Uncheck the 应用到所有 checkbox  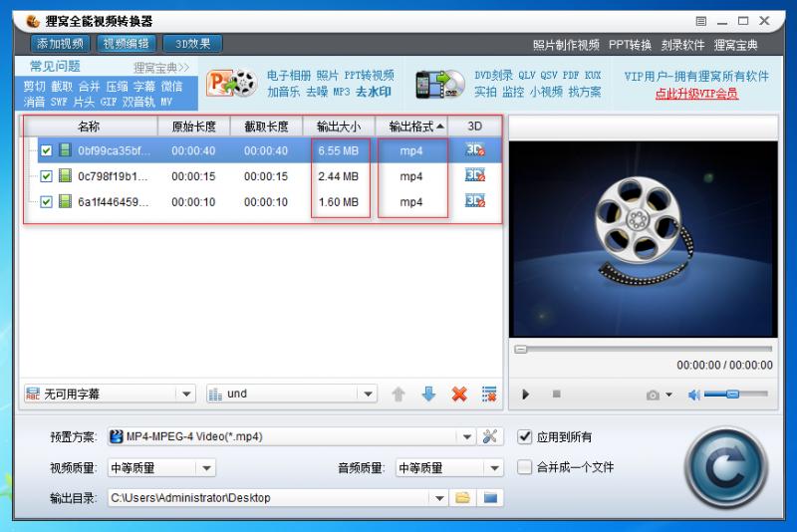pyautogui.click(x=526, y=436)
